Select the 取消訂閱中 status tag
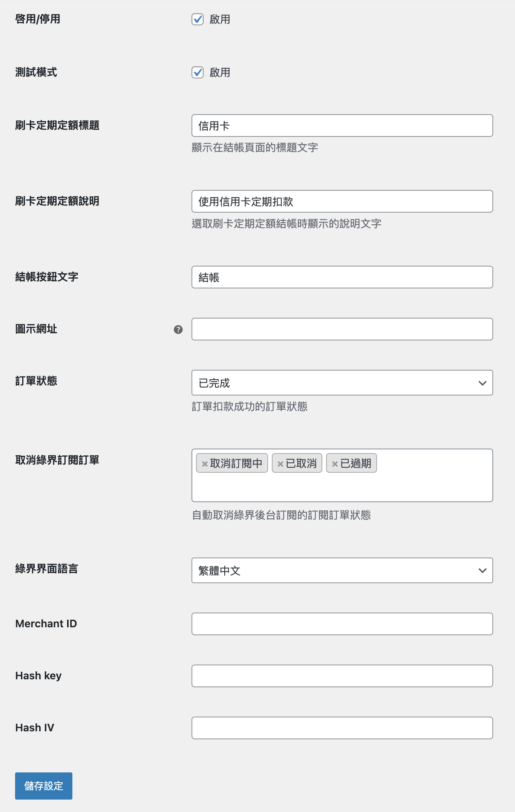 coord(236,463)
